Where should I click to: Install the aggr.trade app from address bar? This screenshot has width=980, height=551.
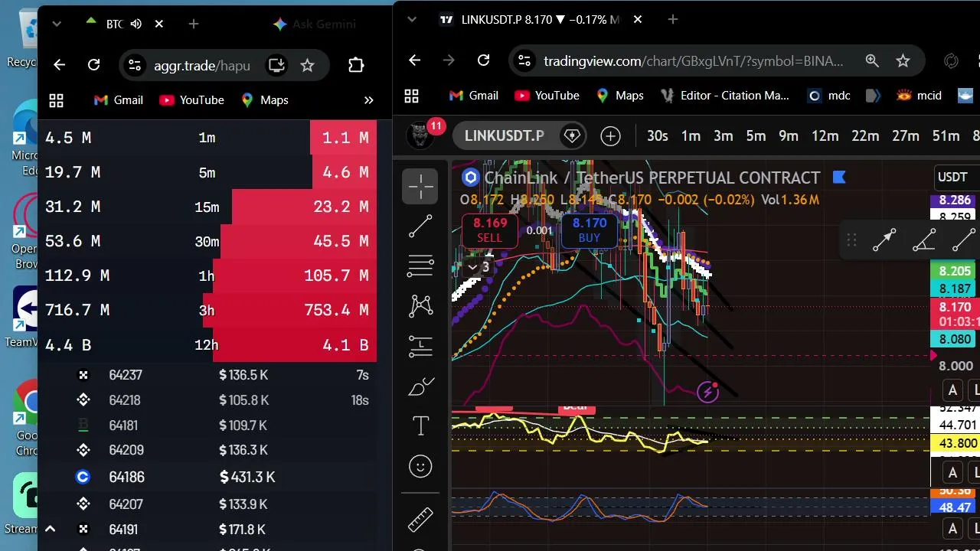click(x=276, y=65)
